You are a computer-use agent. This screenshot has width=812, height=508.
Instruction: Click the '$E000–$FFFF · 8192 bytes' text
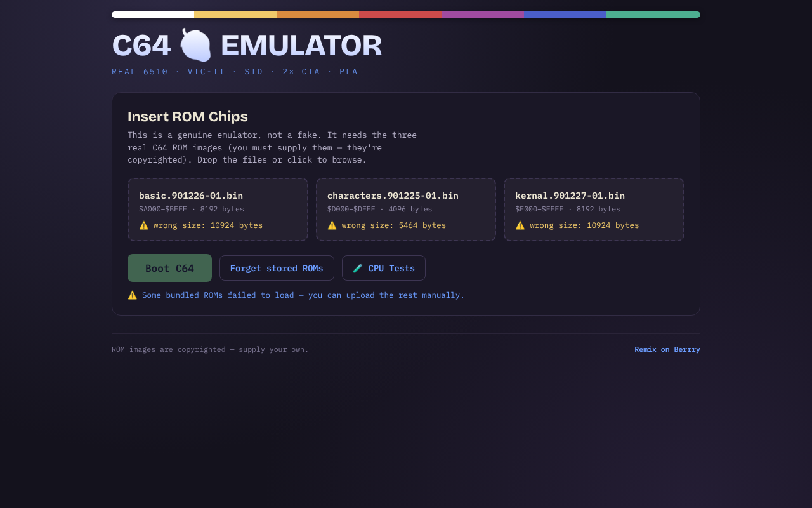click(568, 209)
